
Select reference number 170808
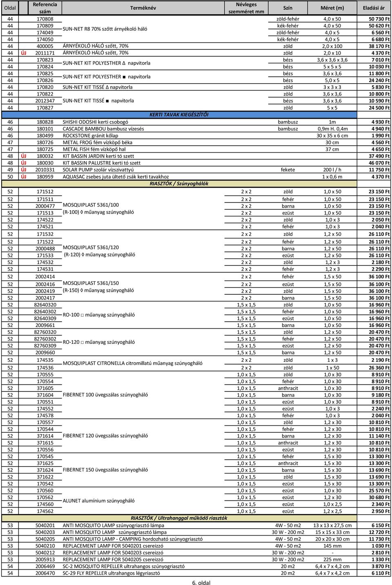coord(45,19)
